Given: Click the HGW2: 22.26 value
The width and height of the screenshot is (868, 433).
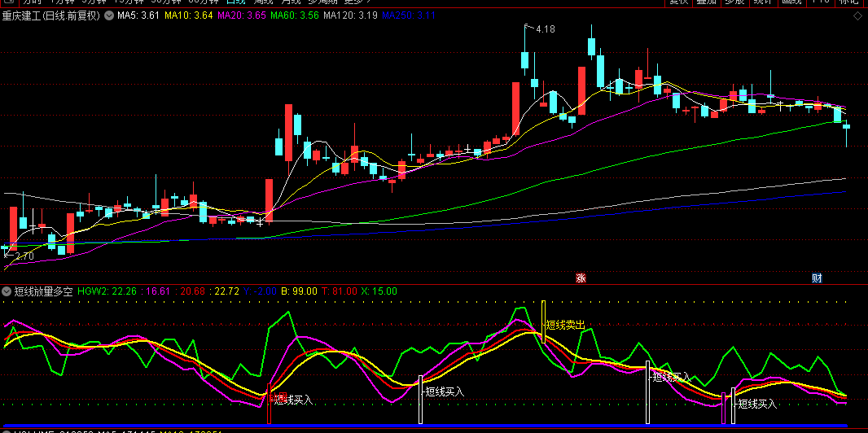Looking at the screenshot, I should [x=108, y=291].
